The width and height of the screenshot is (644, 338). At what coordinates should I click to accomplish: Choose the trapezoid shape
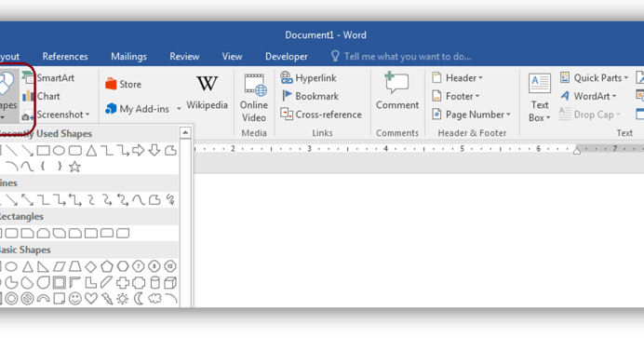click(74, 266)
